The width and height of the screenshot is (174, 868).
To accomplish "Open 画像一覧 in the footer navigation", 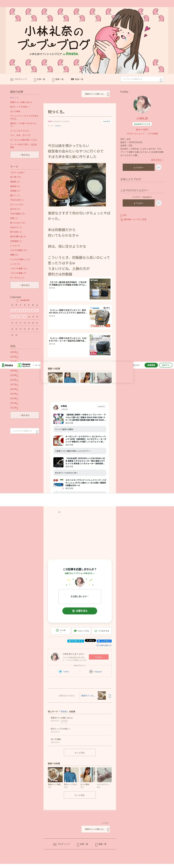I will coord(101,844).
